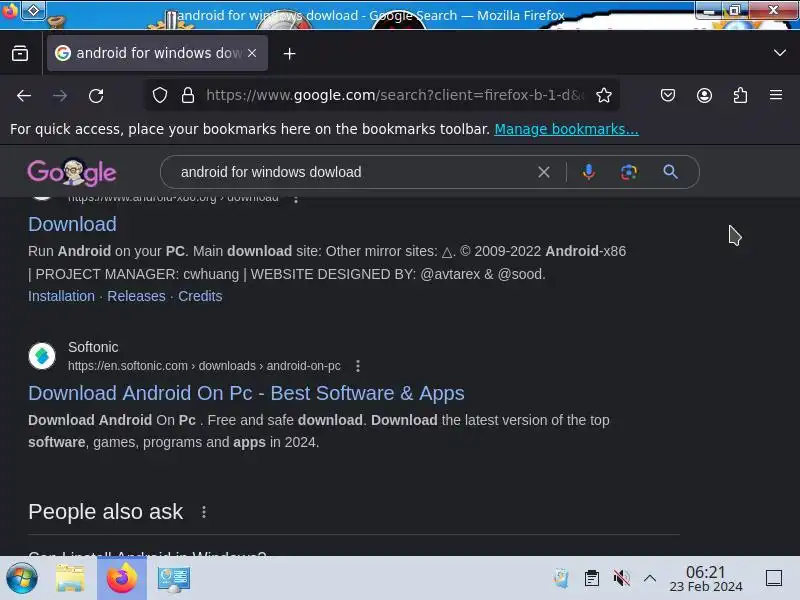Click the Softonic site favicon

point(42,356)
